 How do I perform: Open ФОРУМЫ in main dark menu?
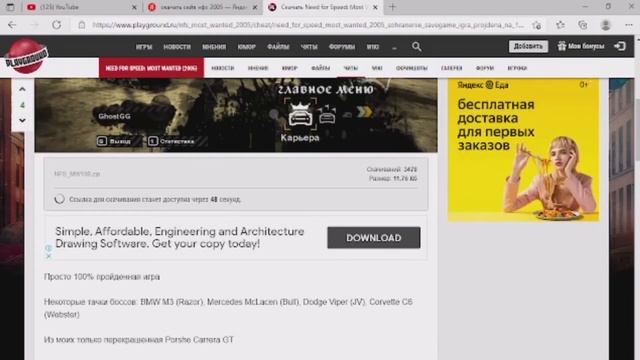[342, 47]
